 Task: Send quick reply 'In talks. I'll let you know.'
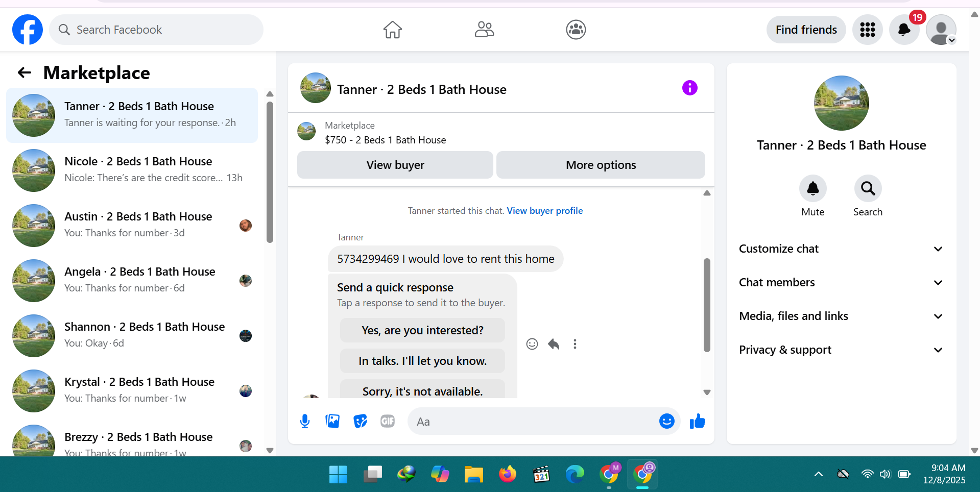(x=422, y=361)
